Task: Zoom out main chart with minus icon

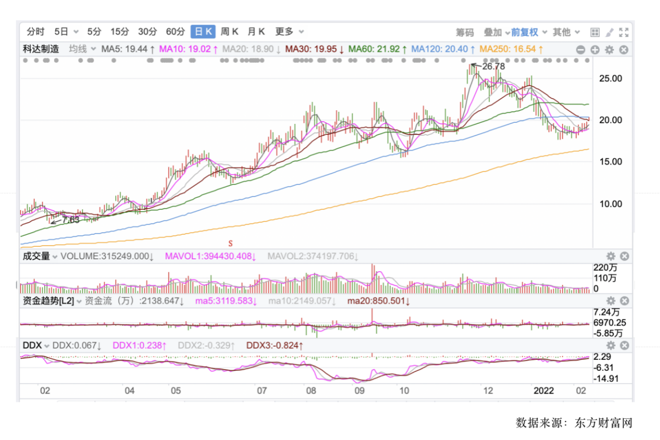Action: click(583, 48)
